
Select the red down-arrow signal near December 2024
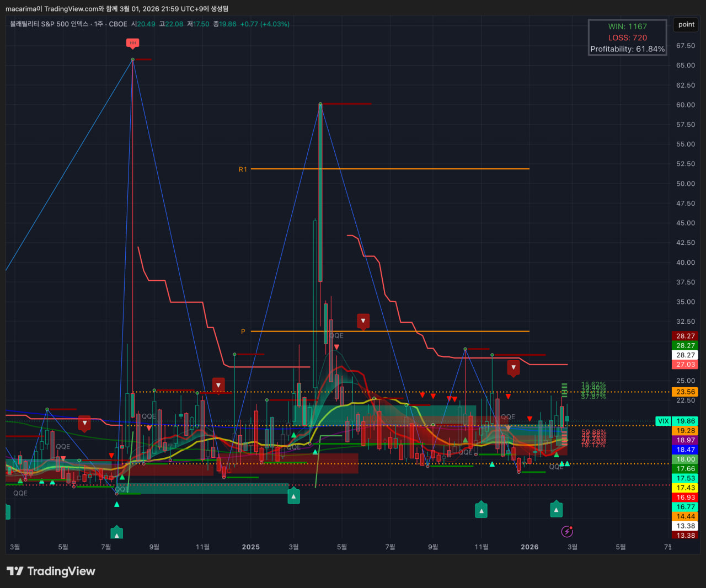pos(218,386)
